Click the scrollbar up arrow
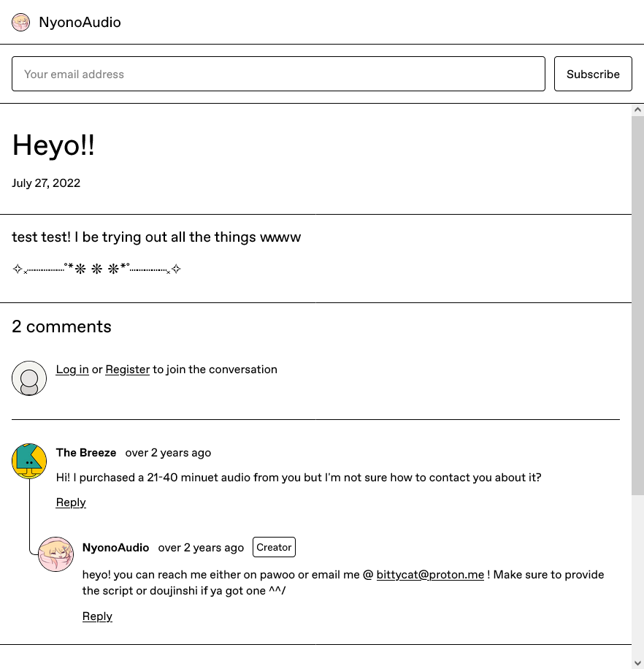This screenshot has width=644, height=669. 637,110
